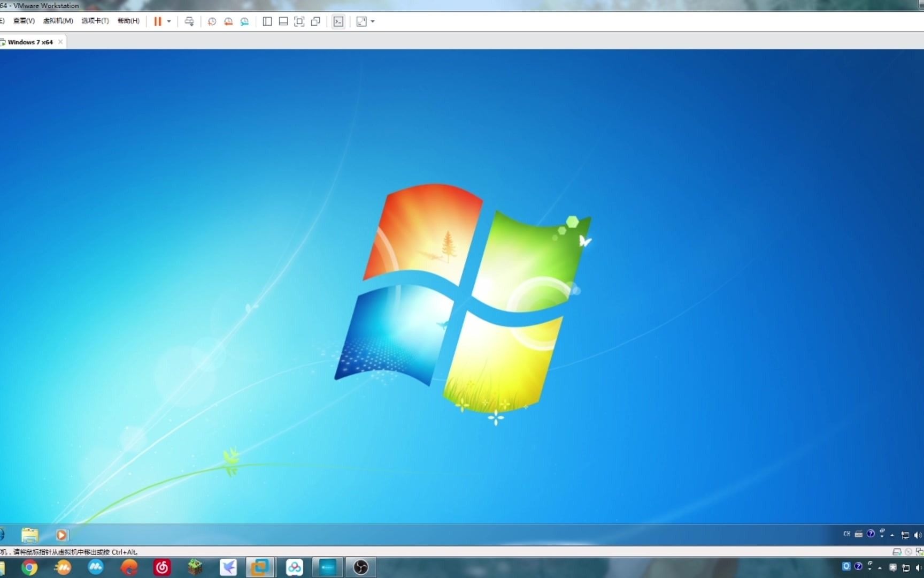Viewport: 924px width, 578px height.
Task: Click the VMware CD/DVD status icon
Action: point(908,552)
